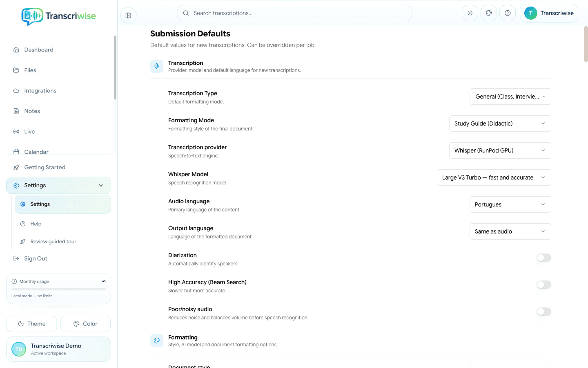Click the Search transcriptions field
This screenshot has height=368, width=588.
(x=294, y=13)
